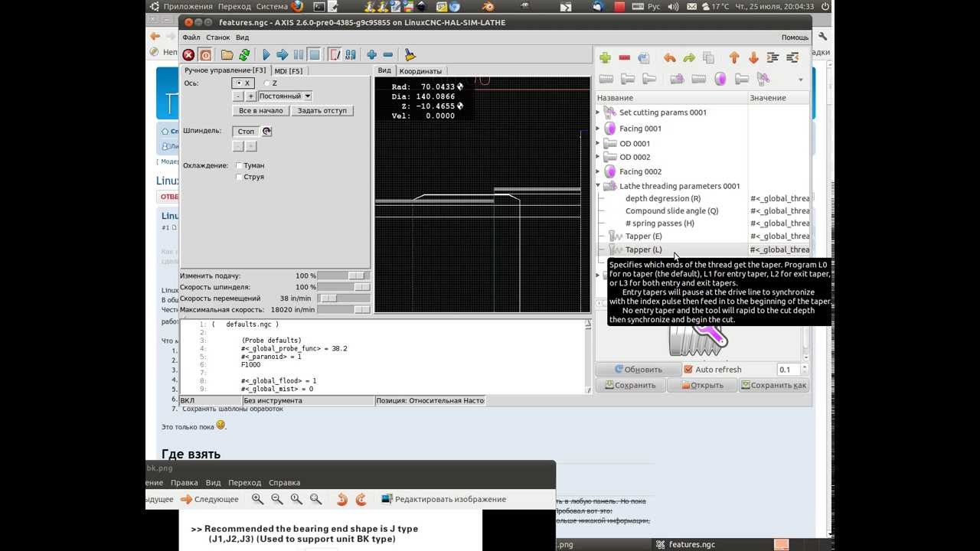This screenshot has width=980, height=551.
Task: Switch to the Координаты tab
Action: click(420, 71)
